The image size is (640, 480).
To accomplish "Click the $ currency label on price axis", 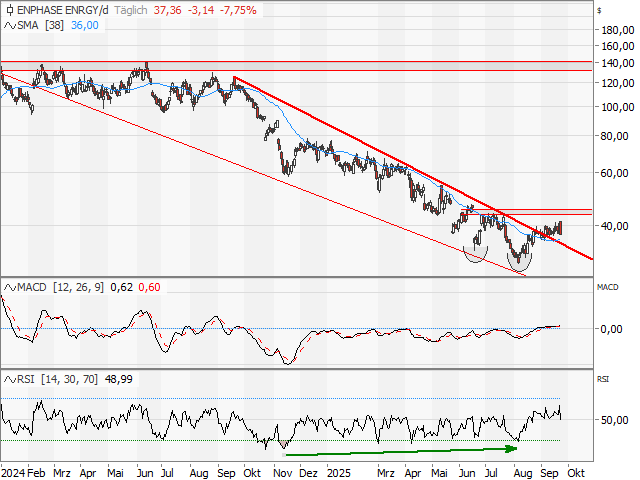I will (599, 11).
